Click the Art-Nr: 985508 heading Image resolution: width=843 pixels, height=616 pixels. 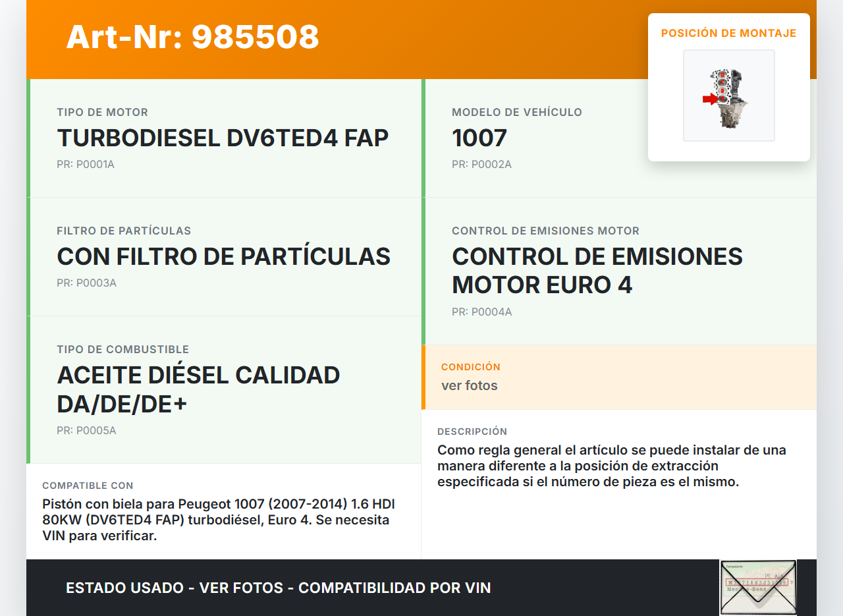click(192, 37)
